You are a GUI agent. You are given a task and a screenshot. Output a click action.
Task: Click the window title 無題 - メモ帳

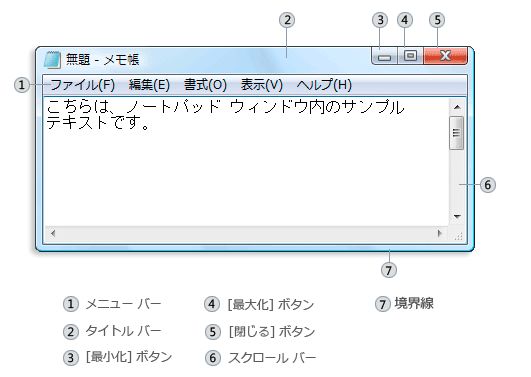pyautogui.click(x=103, y=60)
